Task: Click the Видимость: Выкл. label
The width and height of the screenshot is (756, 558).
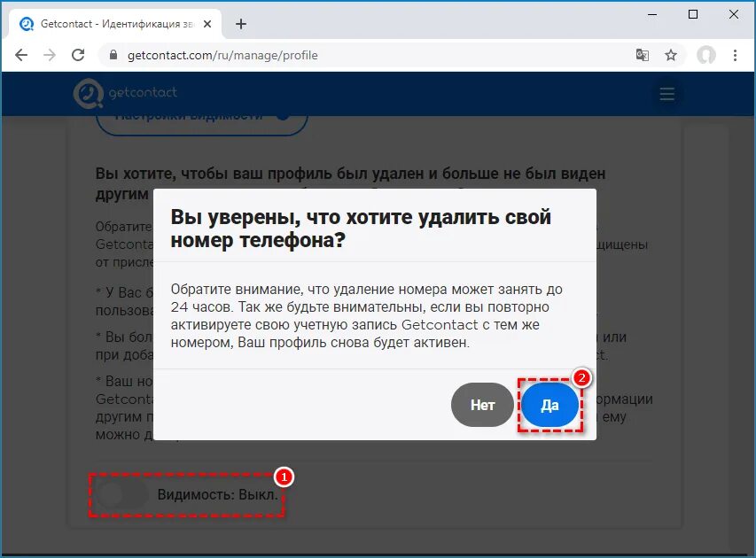Action: tap(218, 495)
